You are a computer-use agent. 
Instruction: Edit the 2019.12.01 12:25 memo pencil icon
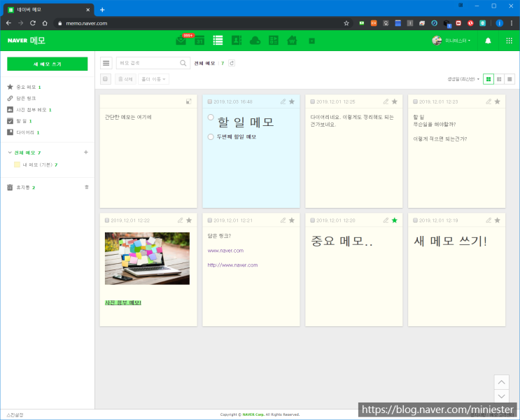point(386,101)
